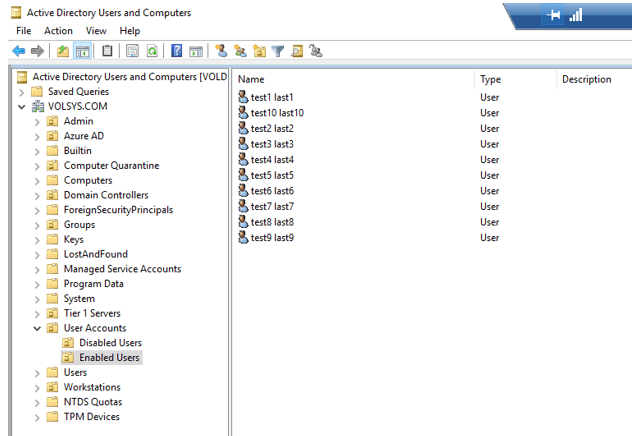Click the Create New User icon
This screenshot has width=633, height=436.
pos(221,50)
